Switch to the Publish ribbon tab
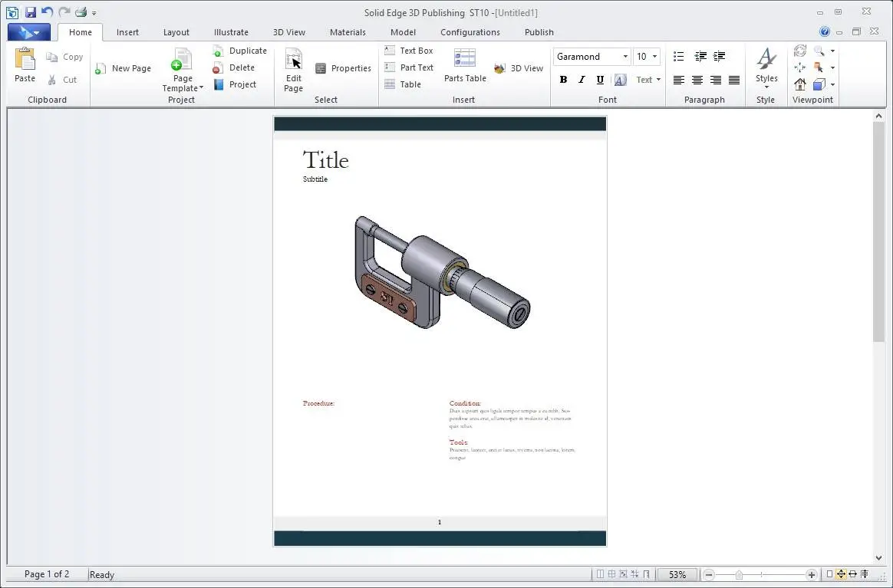The width and height of the screenshot is (893, 588). [x=539, y=32]
